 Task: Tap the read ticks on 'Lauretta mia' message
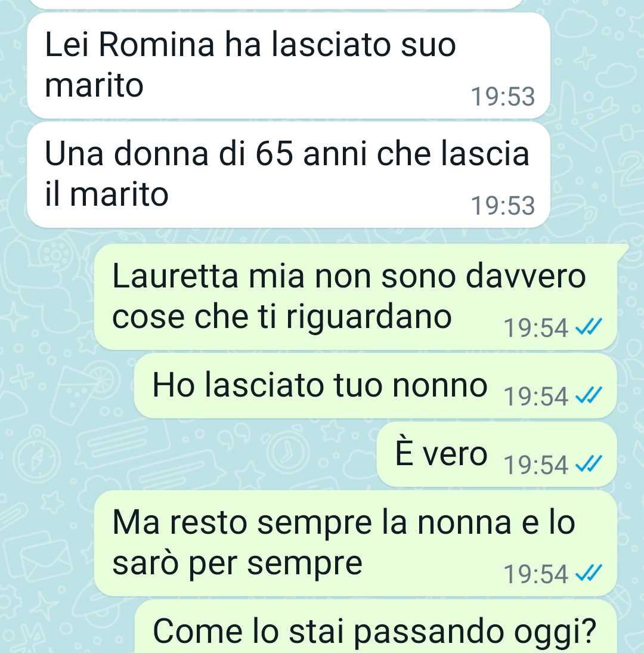pyautogui.click(x=589, y=327)
